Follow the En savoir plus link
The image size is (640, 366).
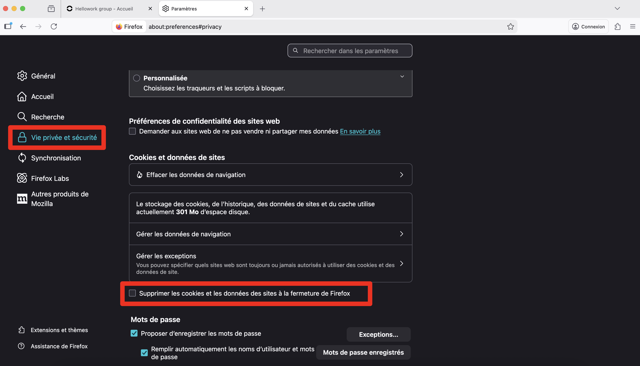click(360, 131)
